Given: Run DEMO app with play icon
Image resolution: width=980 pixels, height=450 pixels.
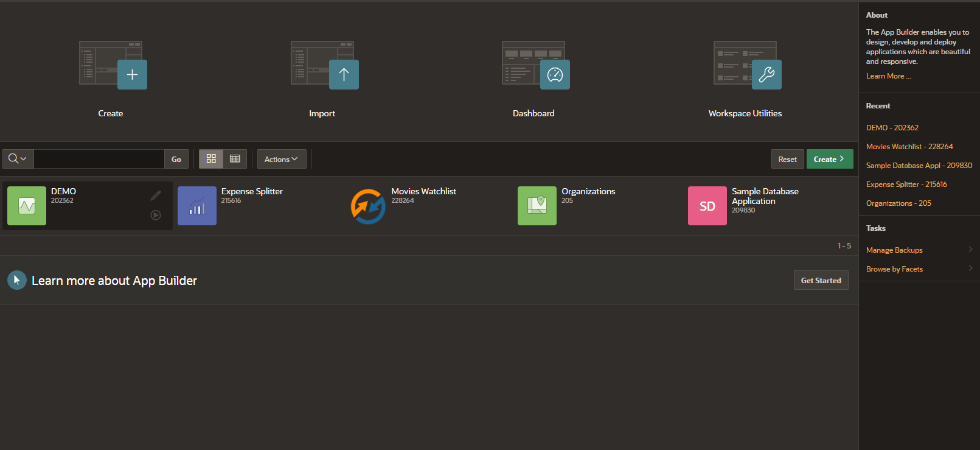Looking at the screenshot, I should 156,215.
